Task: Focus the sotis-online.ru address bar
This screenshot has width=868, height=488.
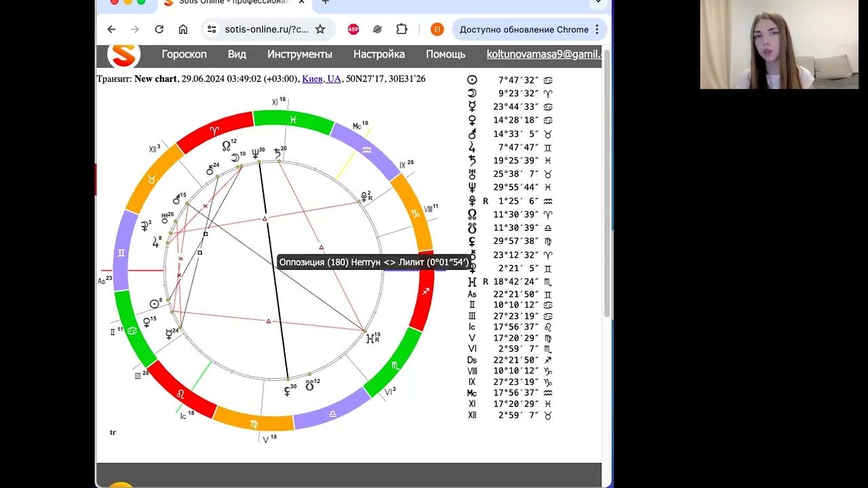Action: click(x=267, y=29)
